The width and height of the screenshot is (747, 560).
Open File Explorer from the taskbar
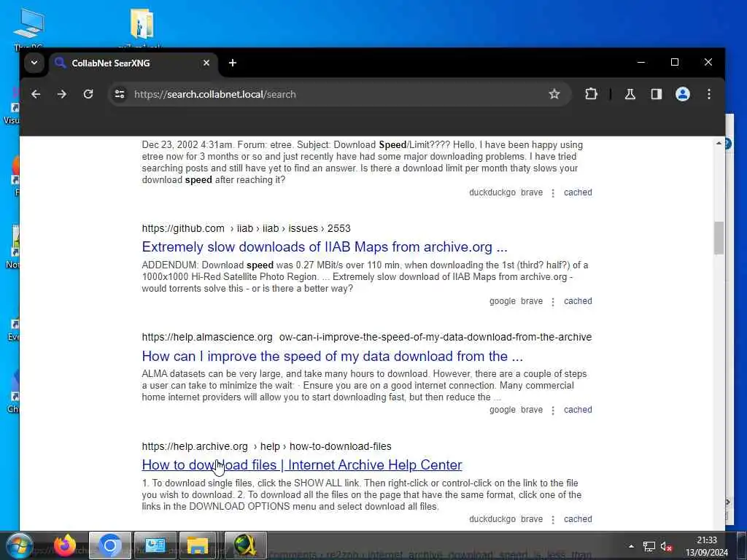pos(198,545)
